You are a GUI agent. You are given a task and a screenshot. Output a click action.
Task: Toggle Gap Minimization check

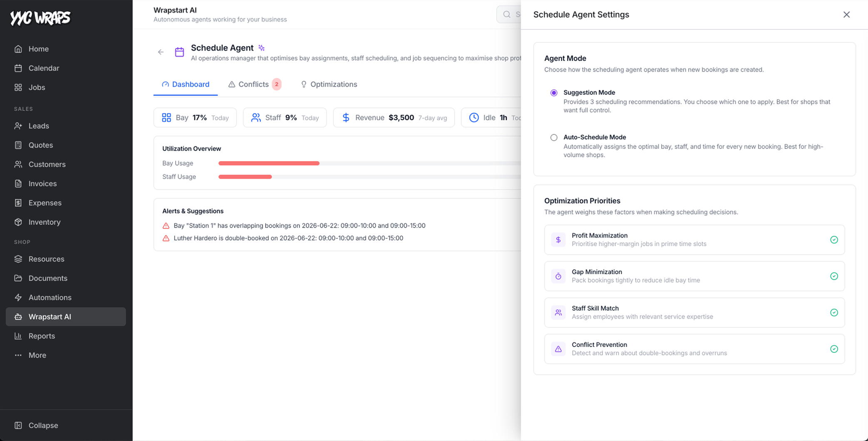point(834,276)
